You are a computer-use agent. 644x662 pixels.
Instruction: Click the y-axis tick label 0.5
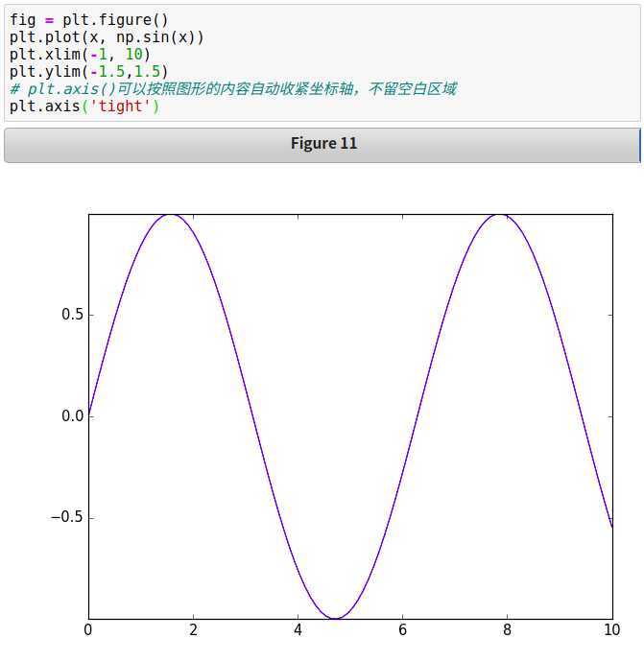click(72, 315)
